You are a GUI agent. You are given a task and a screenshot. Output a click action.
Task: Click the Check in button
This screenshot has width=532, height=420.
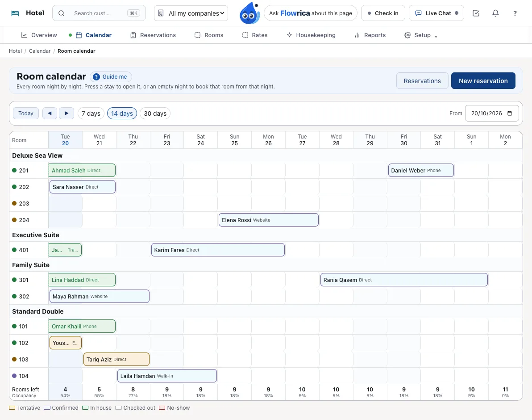click(383, 13)
